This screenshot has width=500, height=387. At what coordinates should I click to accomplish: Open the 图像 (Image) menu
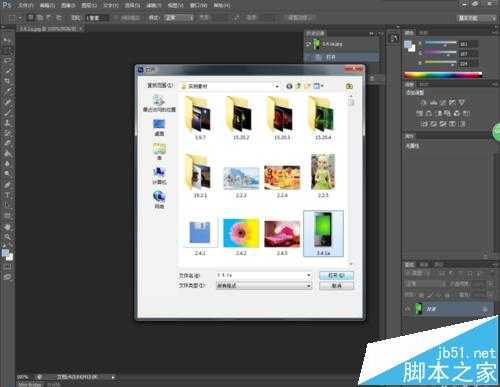coord(68,5)
